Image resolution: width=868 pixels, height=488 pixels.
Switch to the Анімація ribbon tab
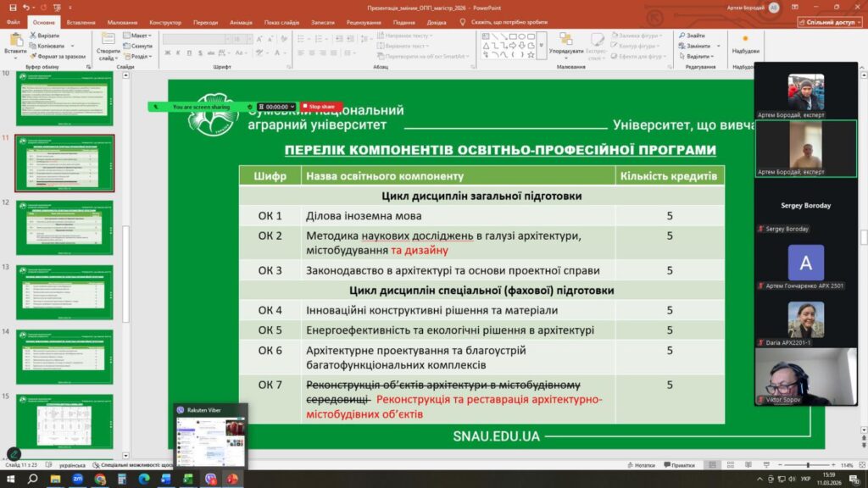242,23
